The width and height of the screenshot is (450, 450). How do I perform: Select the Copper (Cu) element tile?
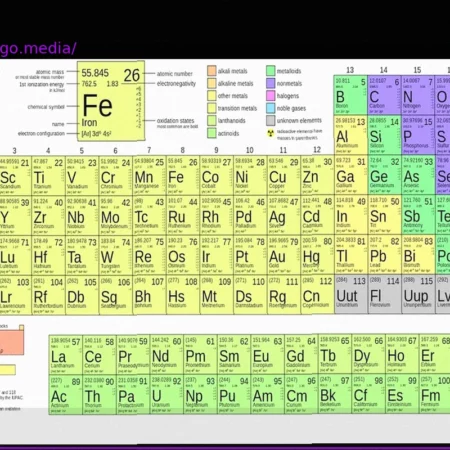coord(284,175)
